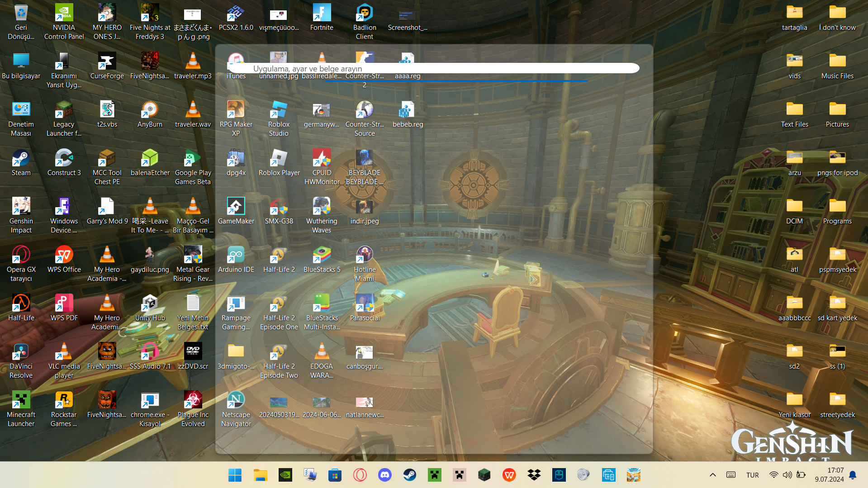
Task: Open WPS Office desktop shortcut
Action: pos(64,259)
